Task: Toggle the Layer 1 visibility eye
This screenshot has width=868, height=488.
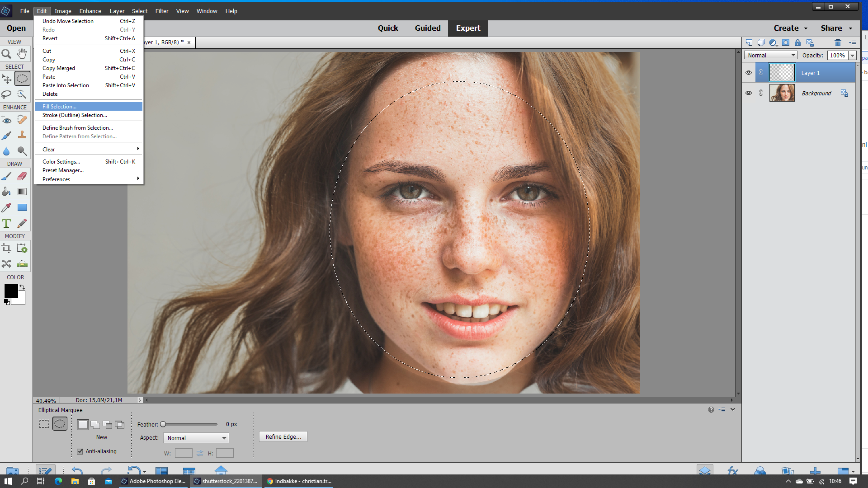Action: point(749,72)
